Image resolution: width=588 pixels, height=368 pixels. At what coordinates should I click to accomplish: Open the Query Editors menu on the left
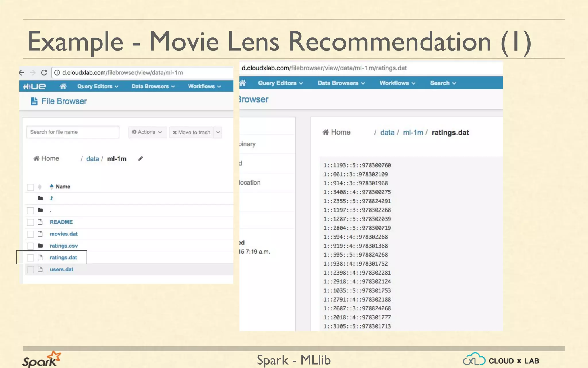tap(98, 86)
